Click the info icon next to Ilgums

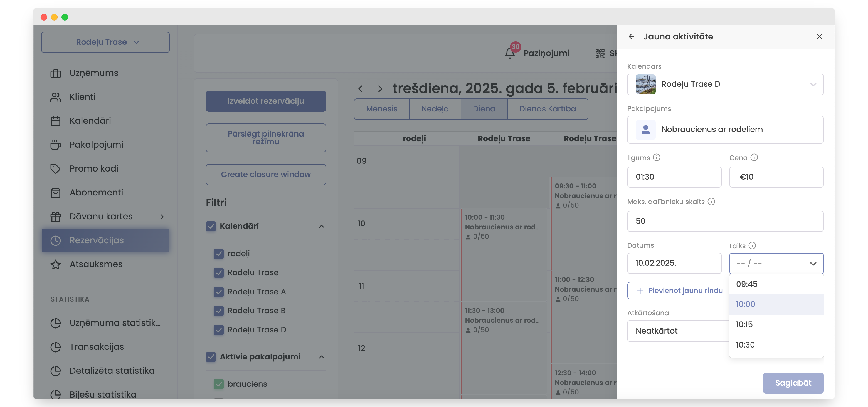pos(656,157)
